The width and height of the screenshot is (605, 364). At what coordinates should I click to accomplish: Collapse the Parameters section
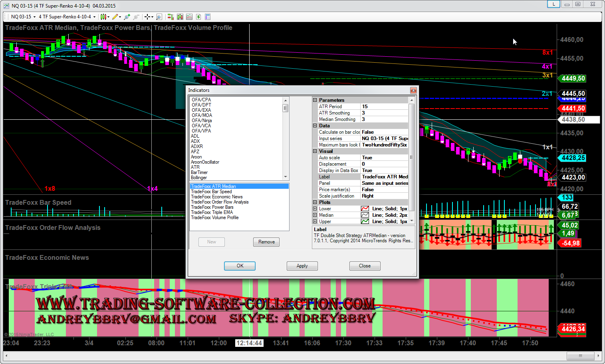tap(315, 100)
